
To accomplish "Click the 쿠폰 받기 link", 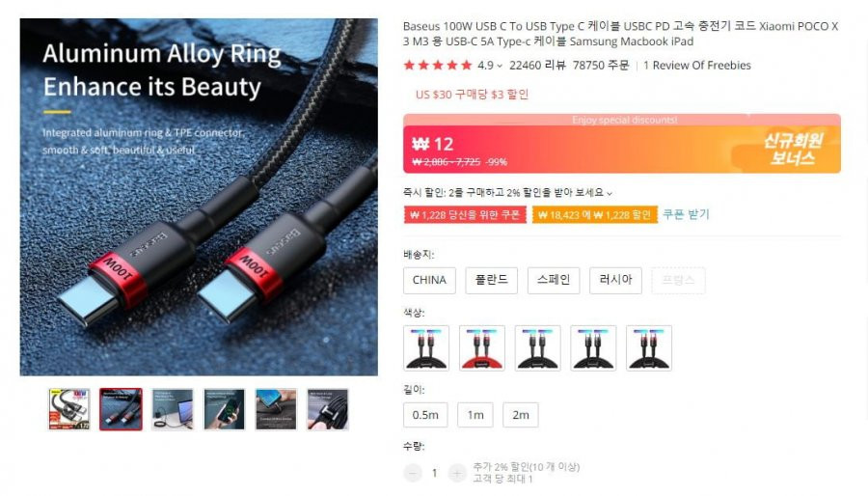I will [686, 214].
